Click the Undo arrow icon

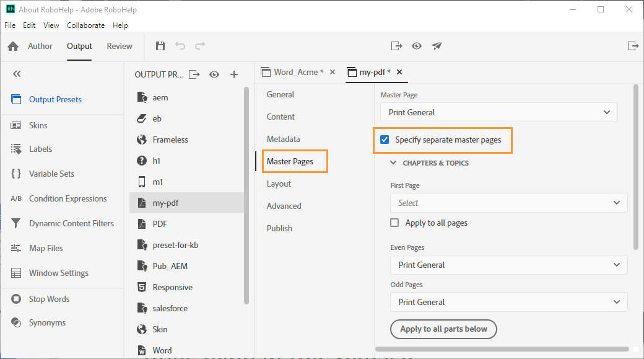pos(180,46)
